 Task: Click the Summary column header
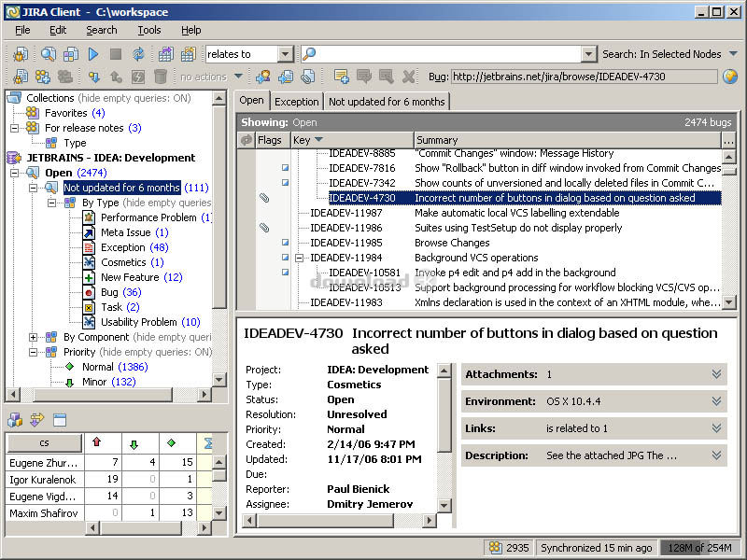568,140
